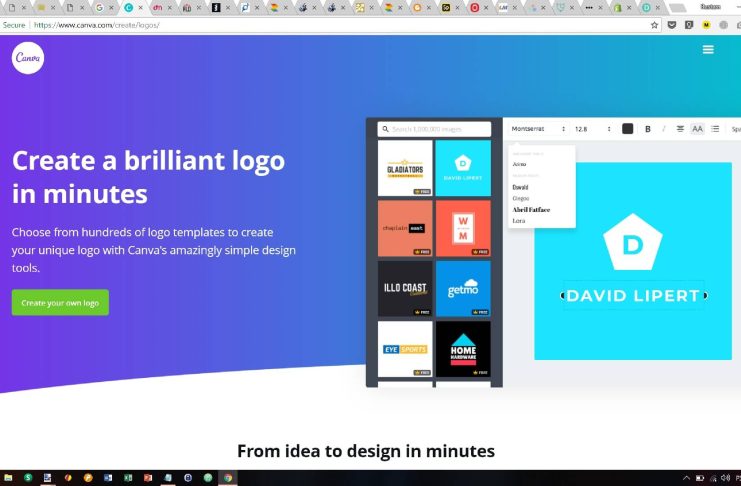Click the Canva logo in the header
This screenshot has height=486, width=741.
pyautogui.click(x=28, y=58)
